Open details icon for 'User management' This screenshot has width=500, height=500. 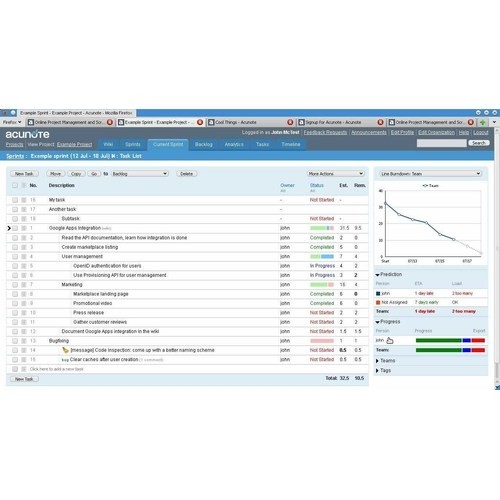(x=24, y=257)
